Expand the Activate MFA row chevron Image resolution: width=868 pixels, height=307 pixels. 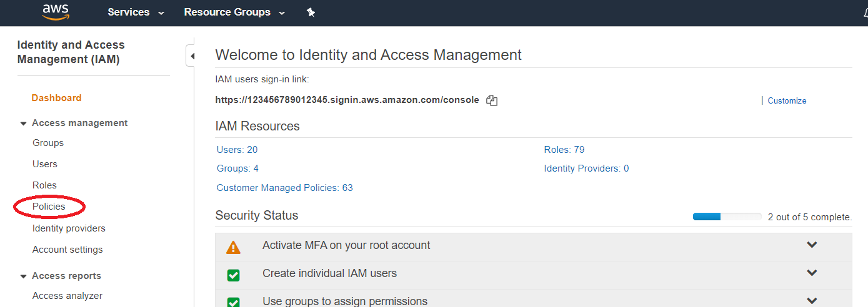click(x=812, y=245)
